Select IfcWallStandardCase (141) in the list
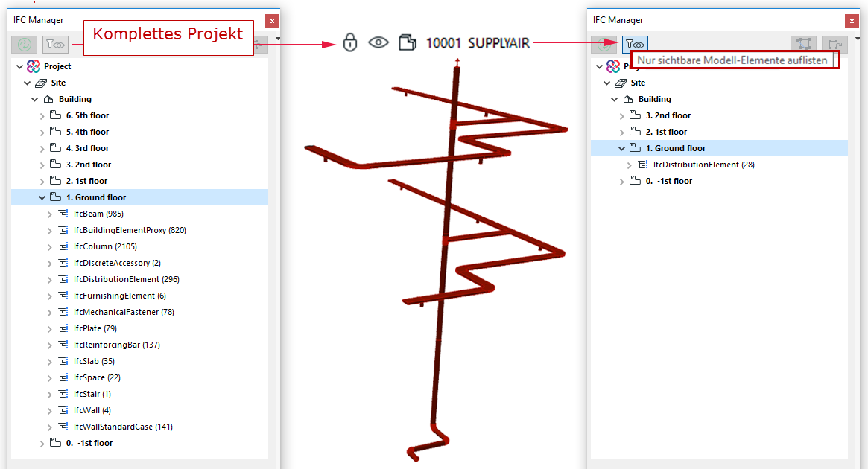Image resolution: width=868 pixels, height=469 pixels. click(122, 426)
